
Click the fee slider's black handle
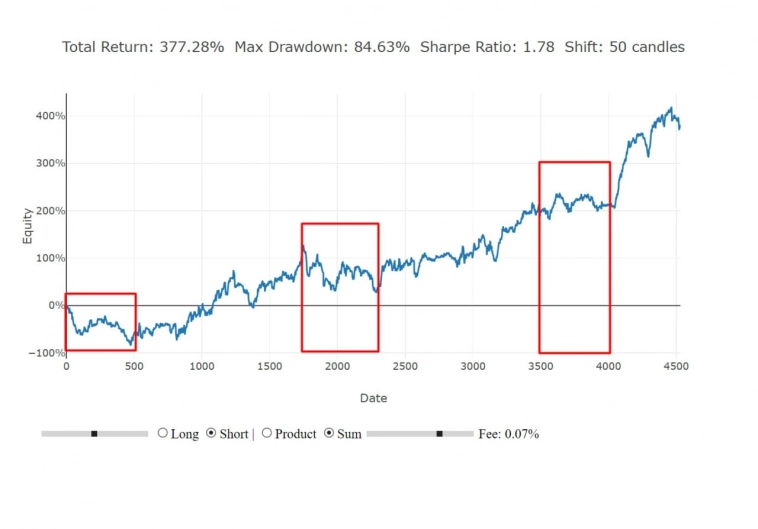pyautogui.click(x=439, y=434)
